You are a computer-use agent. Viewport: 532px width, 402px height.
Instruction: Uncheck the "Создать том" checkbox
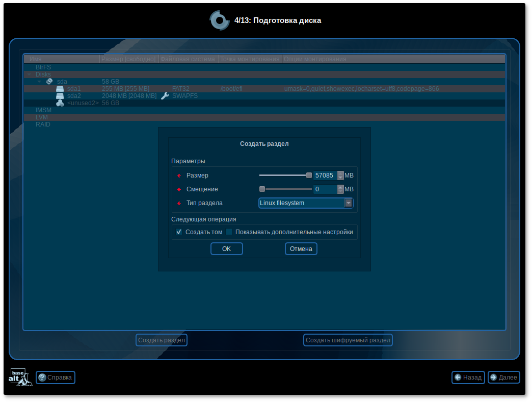(179, 232)
